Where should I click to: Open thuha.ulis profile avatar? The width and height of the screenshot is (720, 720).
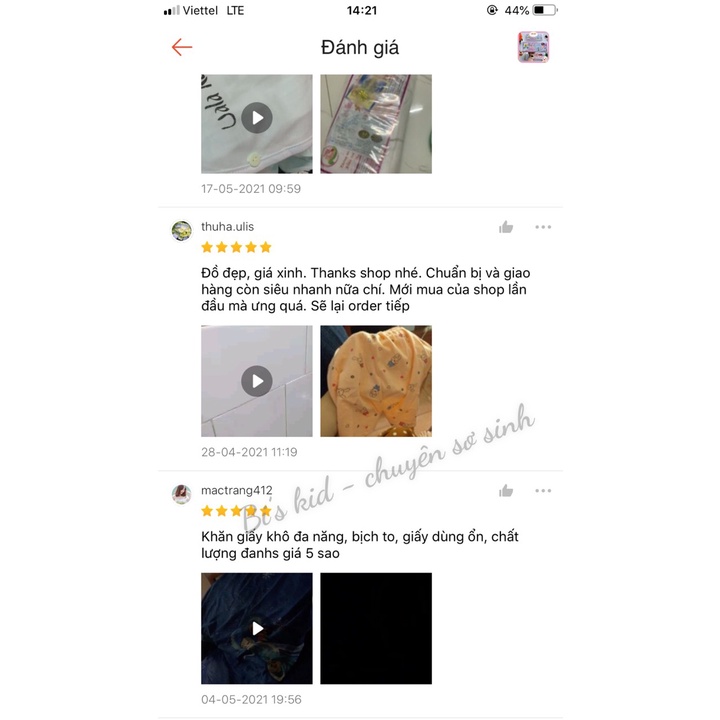[182, 231]
